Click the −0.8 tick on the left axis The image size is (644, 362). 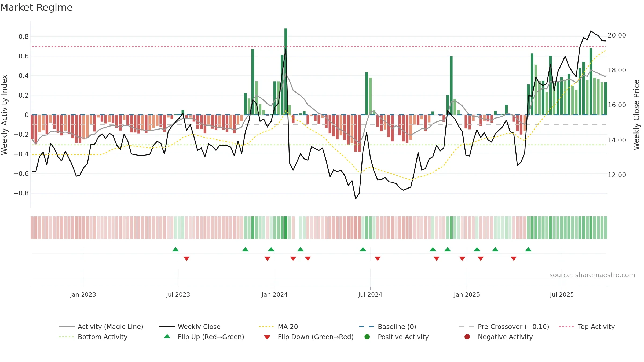pos(21,193)
